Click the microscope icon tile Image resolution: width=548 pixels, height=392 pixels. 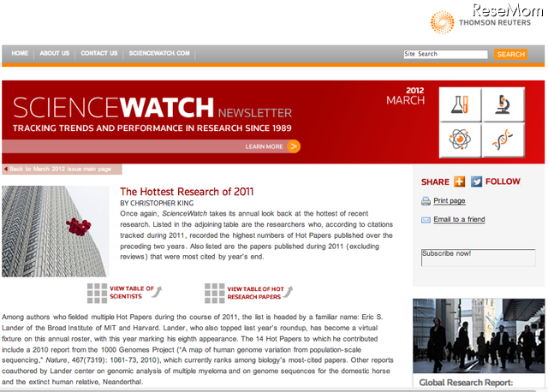point(503,104)
